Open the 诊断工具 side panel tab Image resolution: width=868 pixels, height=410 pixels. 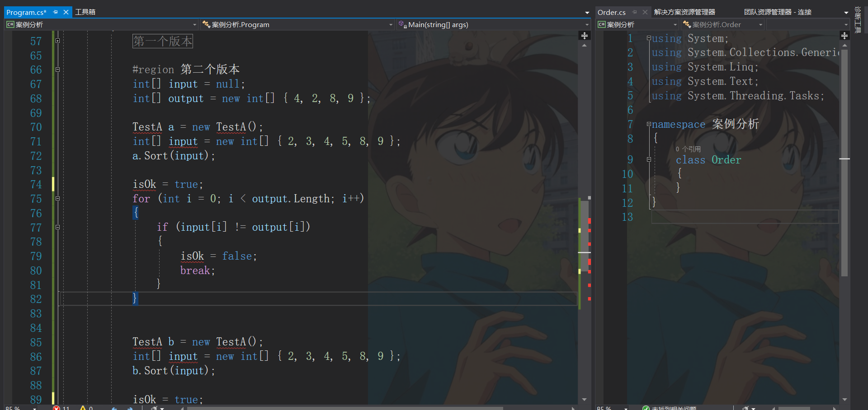(x=858, y=20)
